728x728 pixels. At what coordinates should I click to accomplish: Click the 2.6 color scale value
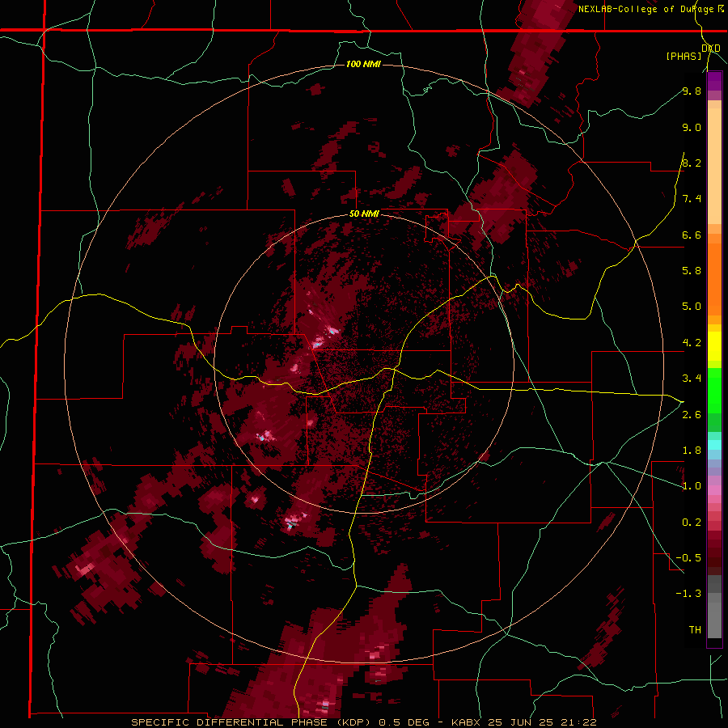692,414
